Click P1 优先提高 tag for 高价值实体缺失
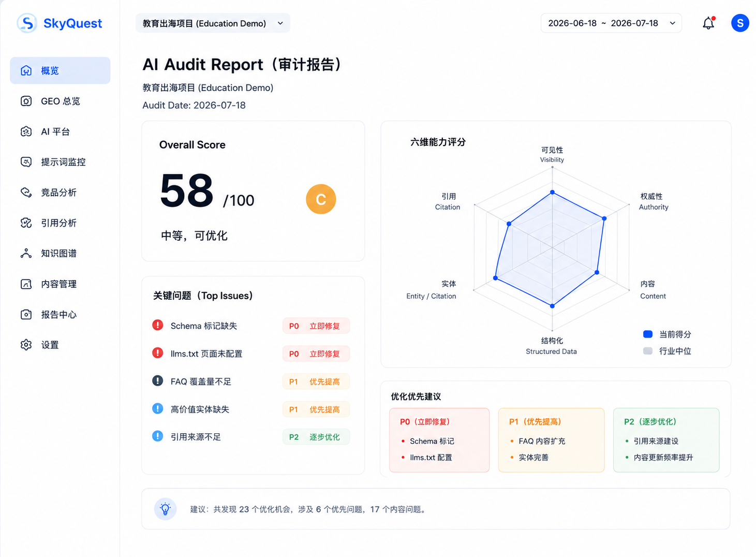Viewport: 756px width, 557px height. coord(316,409)
